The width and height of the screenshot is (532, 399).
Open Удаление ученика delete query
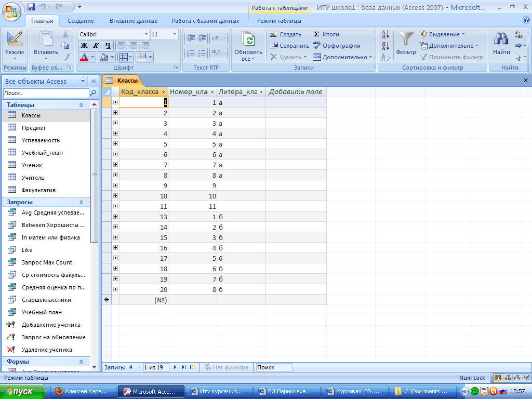point(46,350)
